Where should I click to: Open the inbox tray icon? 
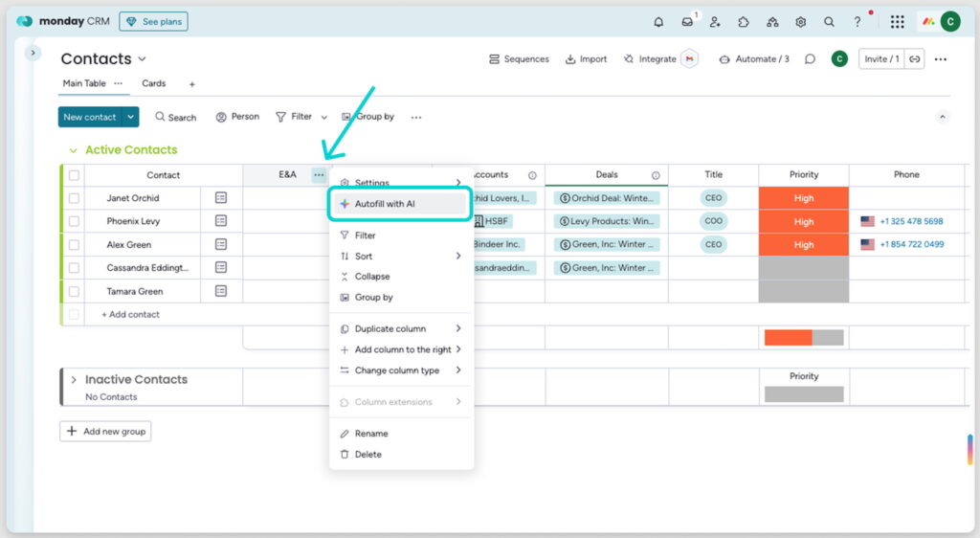[687, 22]
